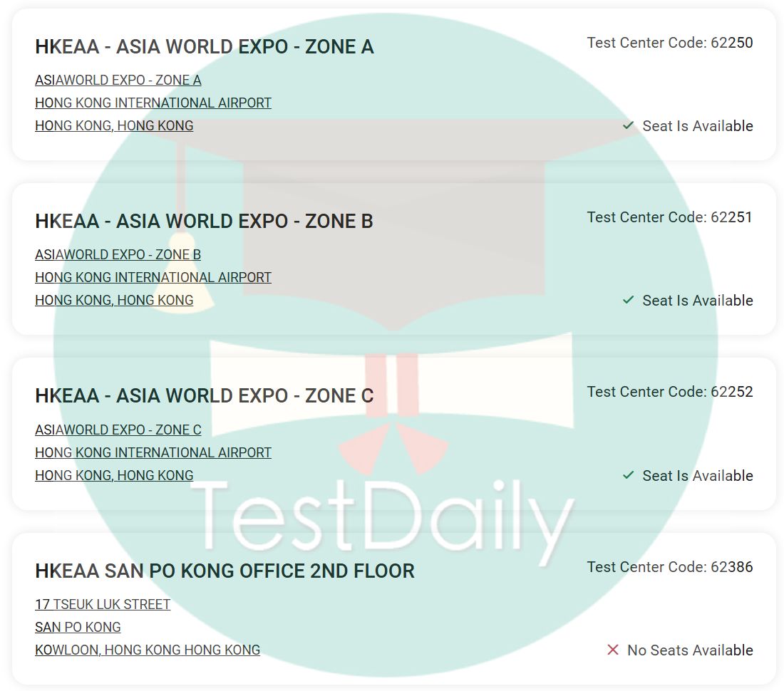784x691 pixels.
Task: Click Hong Kong International Airport link under Zone B
Action: coord(153,277)
